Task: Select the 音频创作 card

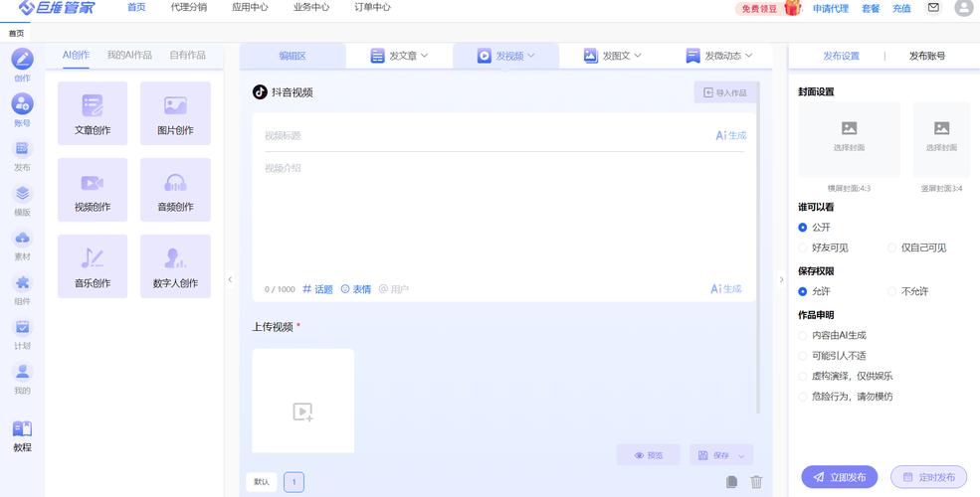Action: [x=176, y=190]
